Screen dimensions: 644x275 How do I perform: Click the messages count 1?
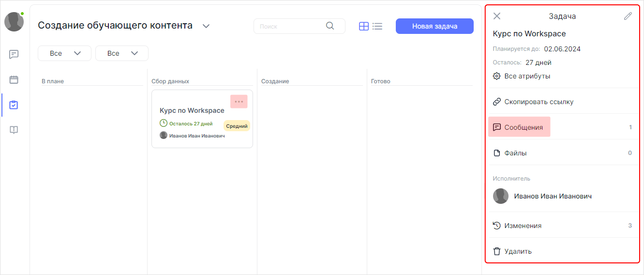pyautogui.click(x=630, y=127)
